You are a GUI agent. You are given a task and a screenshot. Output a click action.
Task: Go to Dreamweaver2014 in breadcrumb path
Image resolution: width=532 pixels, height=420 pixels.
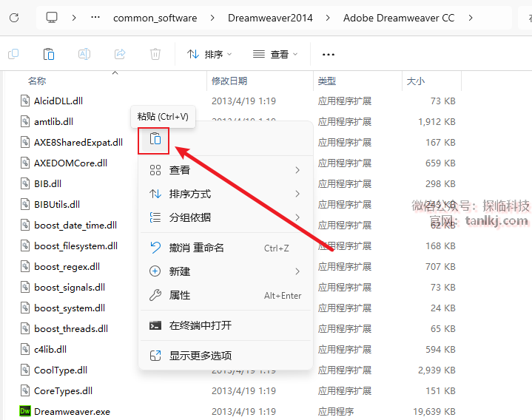270,18
